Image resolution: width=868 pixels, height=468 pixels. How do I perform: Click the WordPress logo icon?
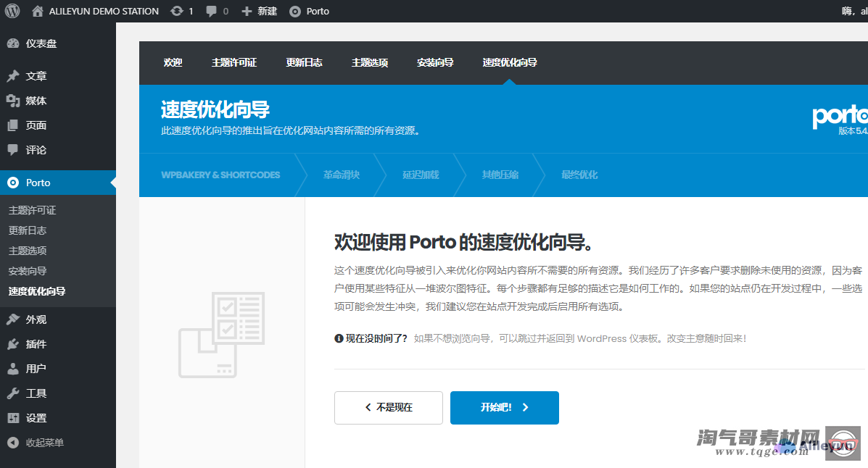12,11
